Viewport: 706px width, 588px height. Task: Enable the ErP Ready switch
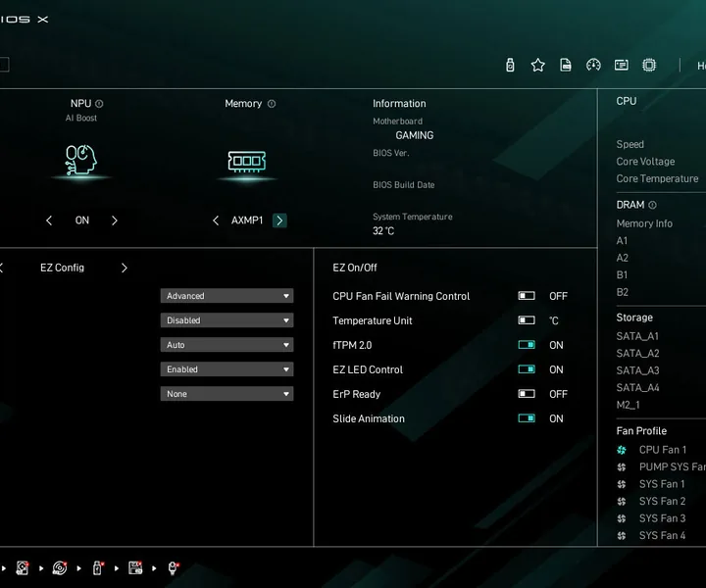tap(527, 394)
